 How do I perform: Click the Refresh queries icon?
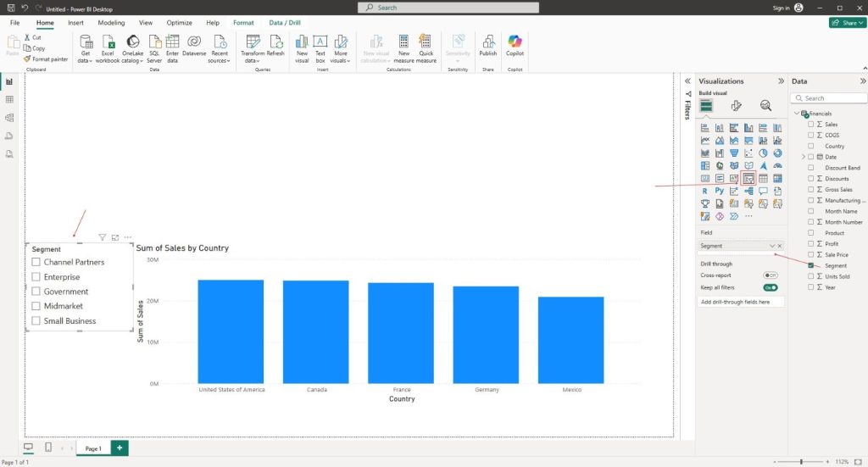275,45
